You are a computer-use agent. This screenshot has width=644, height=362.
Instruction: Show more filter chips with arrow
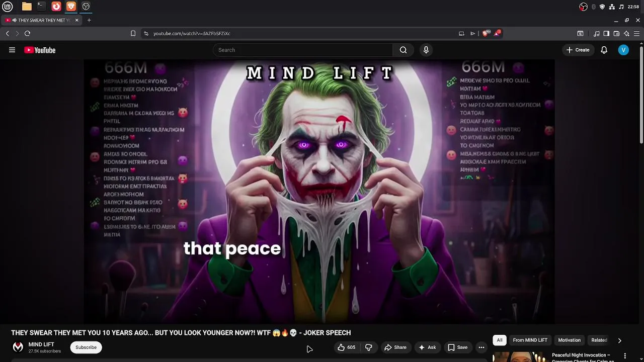coord(620,340)
